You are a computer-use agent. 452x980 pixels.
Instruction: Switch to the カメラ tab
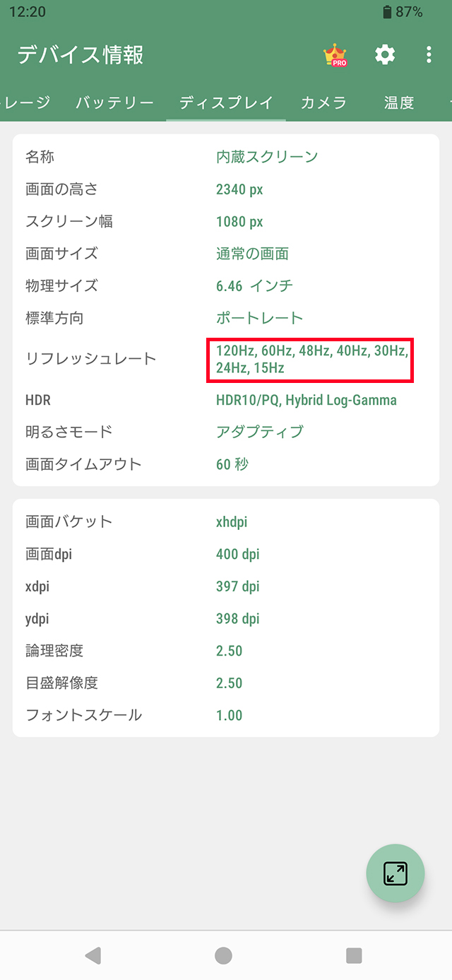pos(323,103)
